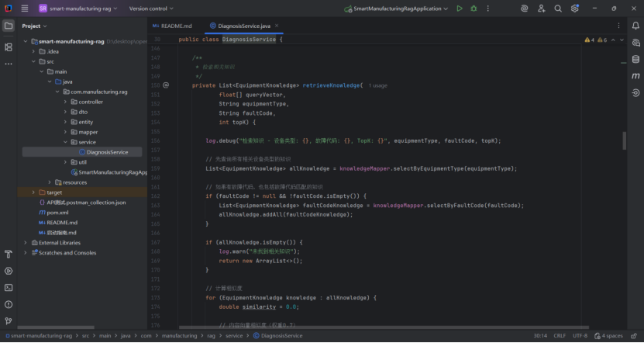Open smart-manufacturing-rag project dropdown
This screenshot has width=644, height=343.
[x=77, y=9]
